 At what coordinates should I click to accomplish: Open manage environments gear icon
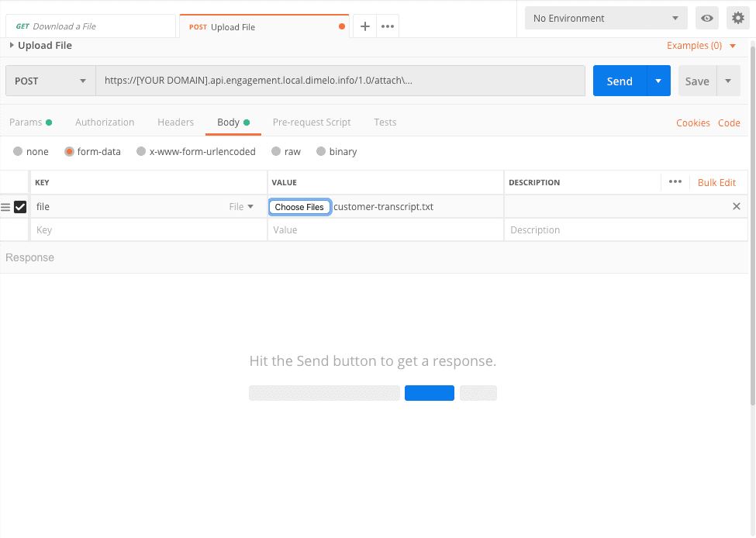738,19
